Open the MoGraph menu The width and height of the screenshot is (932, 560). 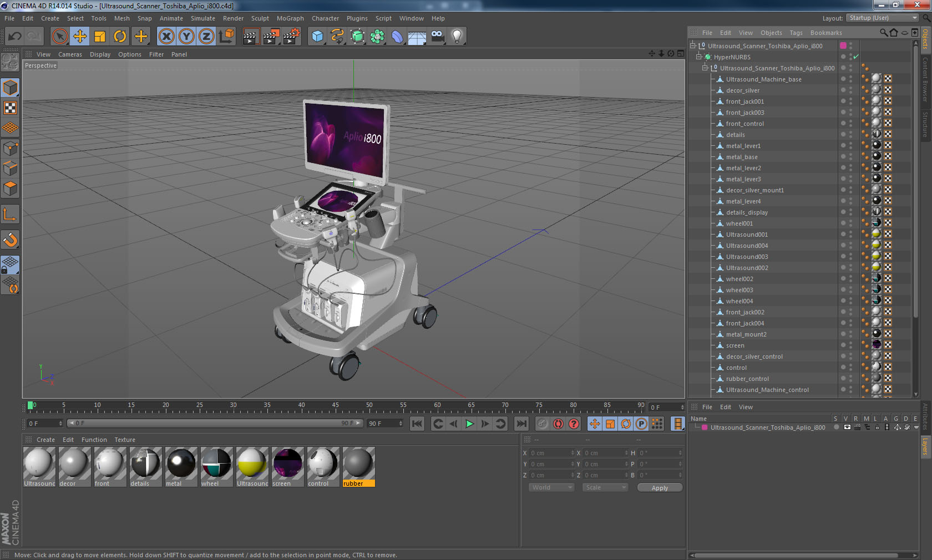(x=290, y=18)
